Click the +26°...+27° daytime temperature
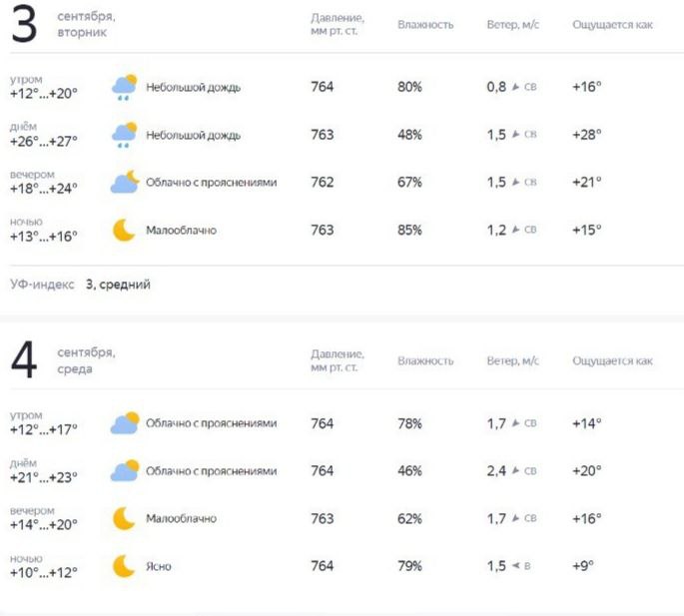This screenshot has height=616, width=684. coord(44,142)
